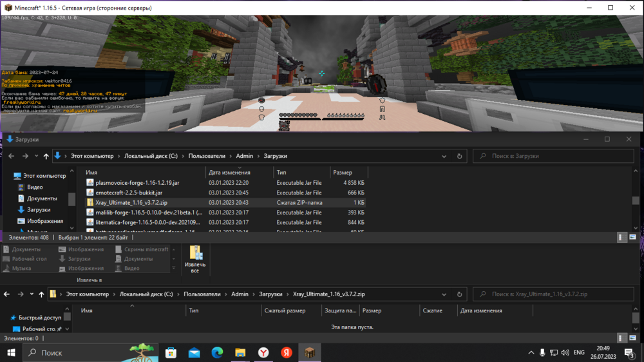Open recent locations dropdown in Загрузки window
This screenshot has width=644, height=362.
(x=36, y=156)
